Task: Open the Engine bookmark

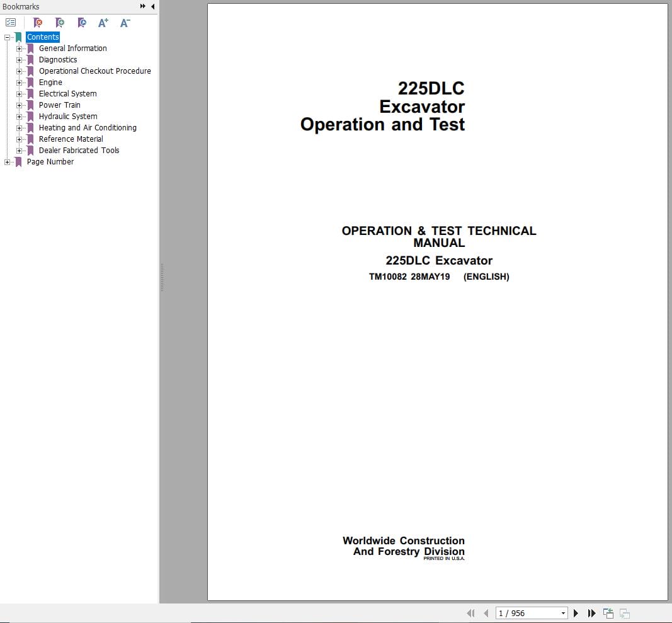Action: (x=50, y=83)
